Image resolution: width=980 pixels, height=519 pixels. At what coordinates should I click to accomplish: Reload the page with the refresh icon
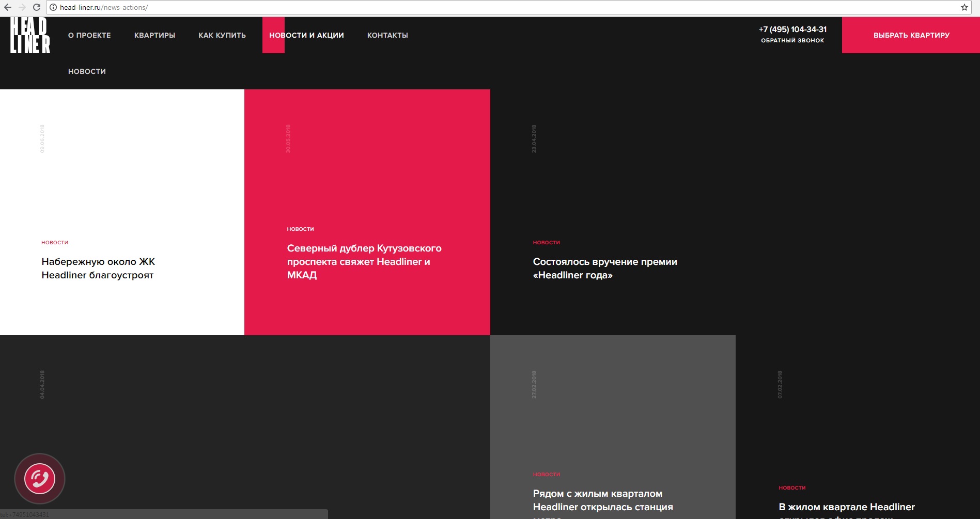[37, 7]
